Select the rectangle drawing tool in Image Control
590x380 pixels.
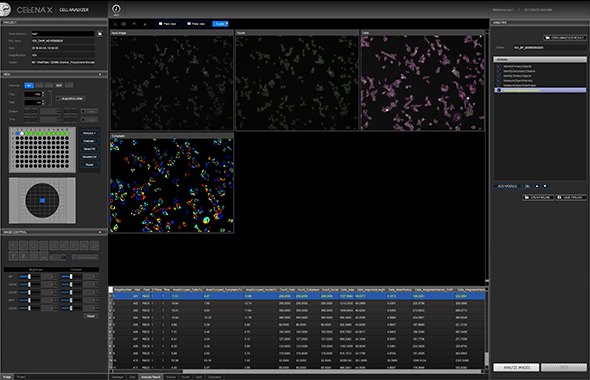pos(44,245)
